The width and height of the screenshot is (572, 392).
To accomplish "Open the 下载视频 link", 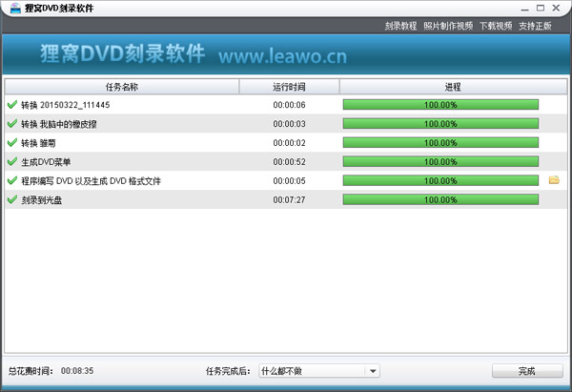I will click(x=496, y=26).
